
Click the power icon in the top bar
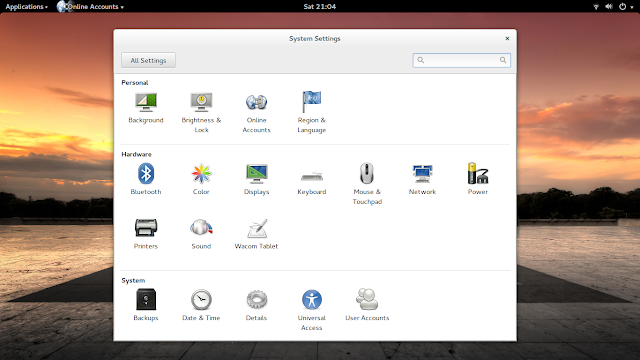[x=622, y=7]
